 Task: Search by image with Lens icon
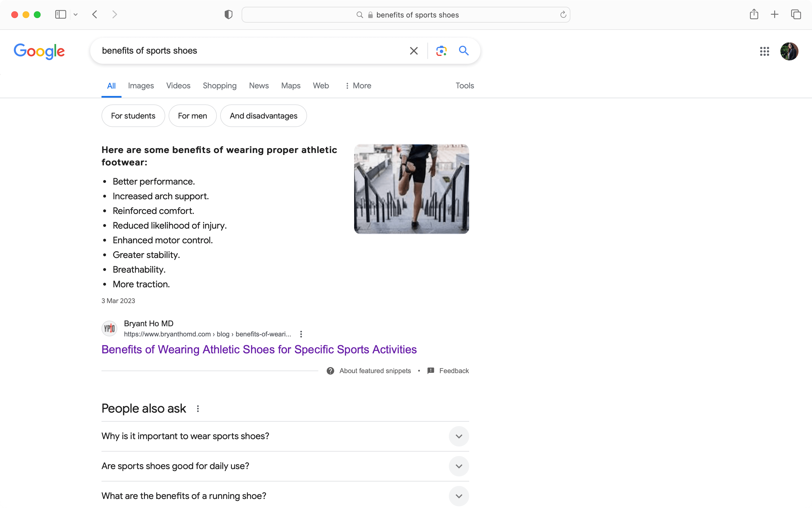[441, 51]
